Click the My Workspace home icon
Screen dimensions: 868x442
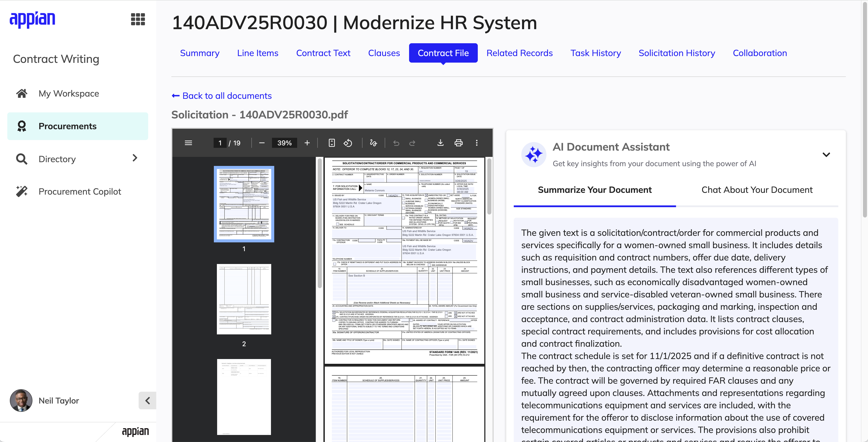22,93
